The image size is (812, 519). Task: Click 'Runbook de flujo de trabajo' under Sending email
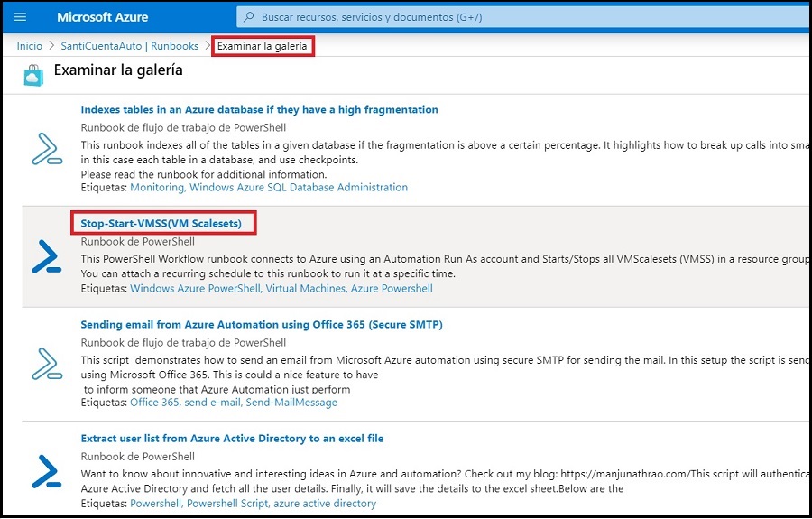point(183,342)
